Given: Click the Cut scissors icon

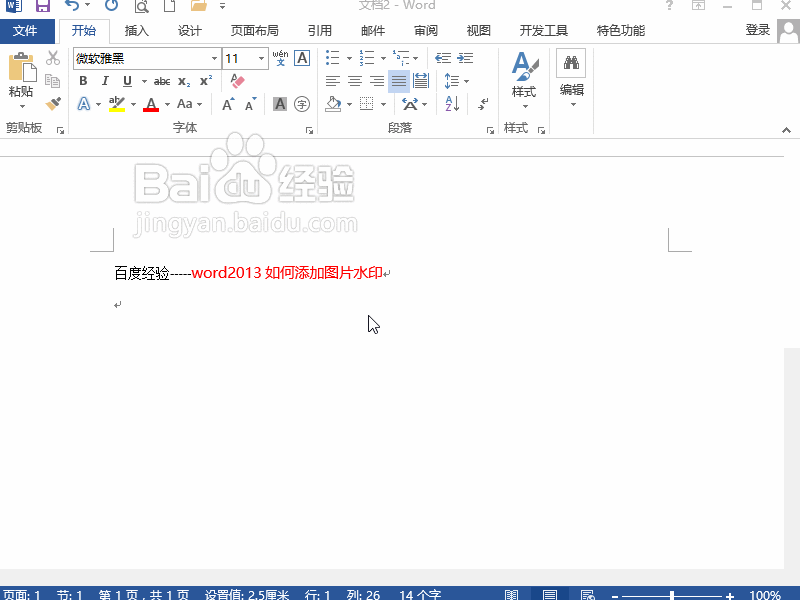Looking at the screenshot, I should pyautogui.click(x=53, y=58).
